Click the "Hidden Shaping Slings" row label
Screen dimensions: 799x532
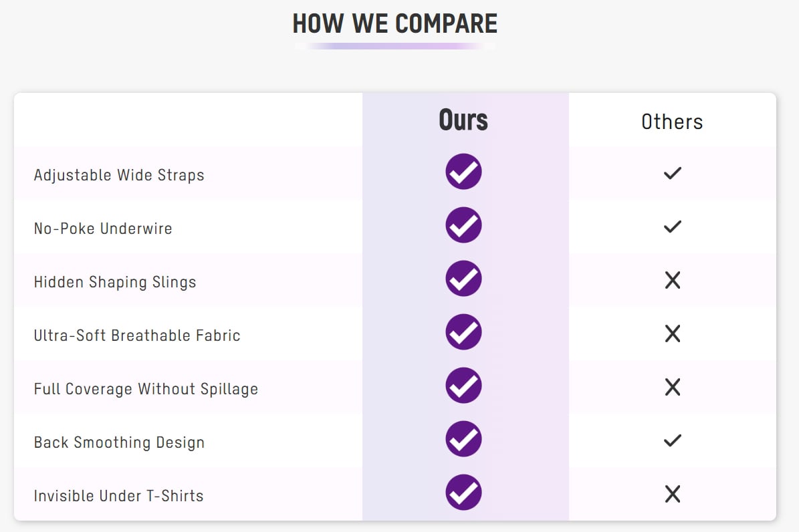tap(115, 282)
